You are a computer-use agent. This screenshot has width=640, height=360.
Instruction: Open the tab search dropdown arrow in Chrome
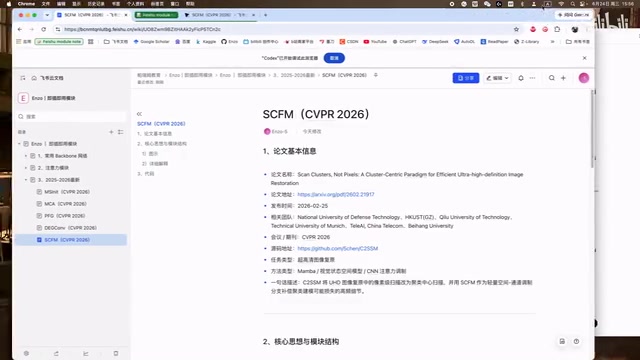(x=47, y=15)
